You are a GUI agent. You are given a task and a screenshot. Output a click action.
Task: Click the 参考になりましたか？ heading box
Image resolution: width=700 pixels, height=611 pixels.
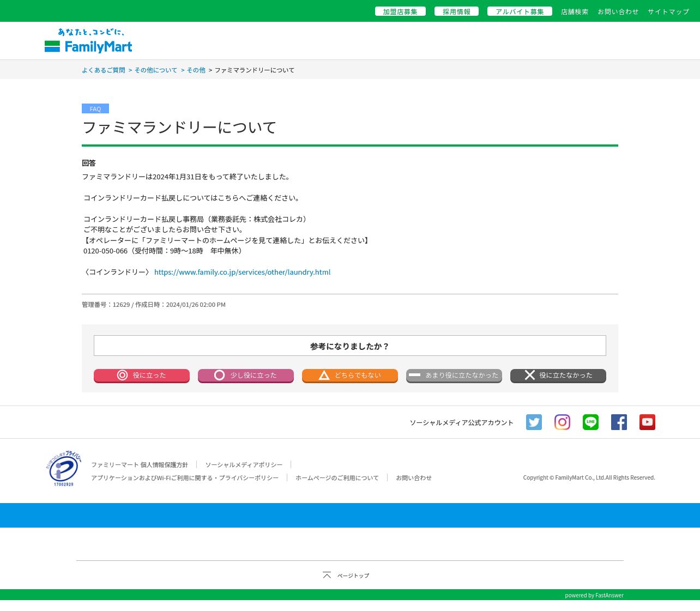[350, 346]
